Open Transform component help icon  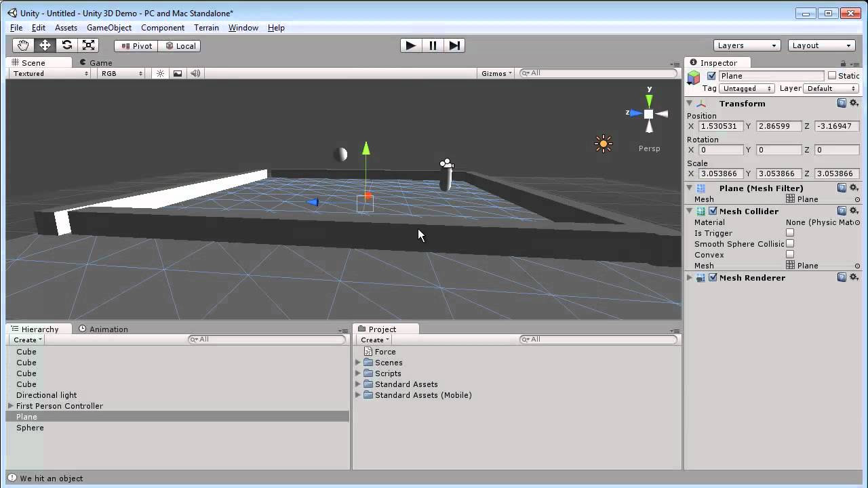coord(842,104)
